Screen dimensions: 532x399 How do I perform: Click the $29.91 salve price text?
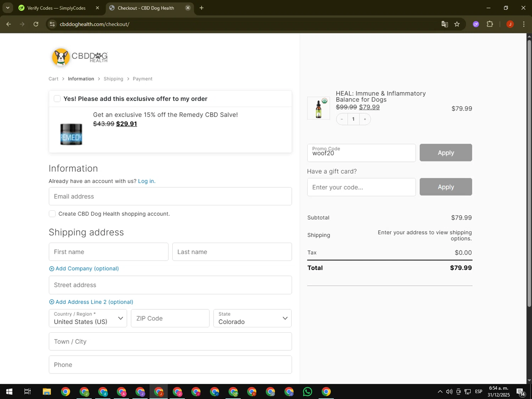[x=127, y=124]
